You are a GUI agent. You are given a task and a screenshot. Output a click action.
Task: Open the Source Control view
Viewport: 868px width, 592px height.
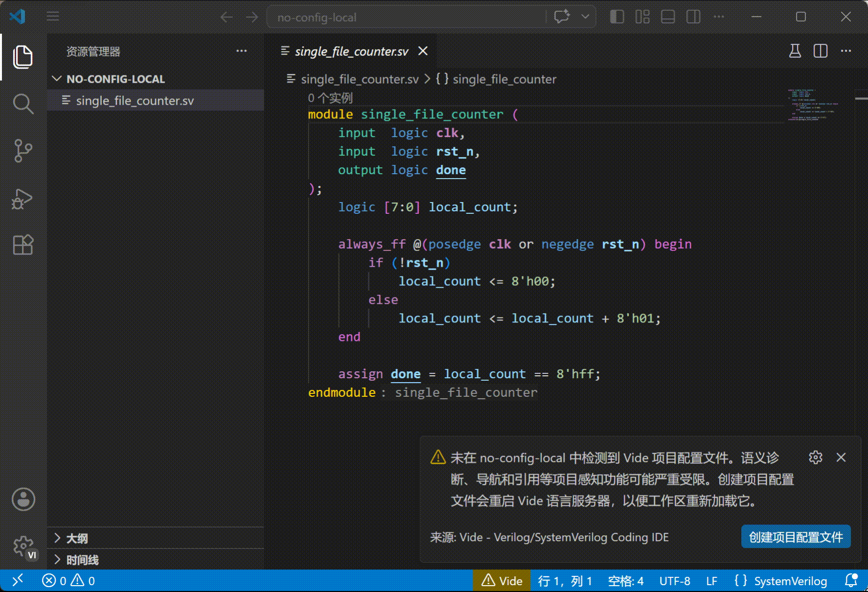[23, 151]
